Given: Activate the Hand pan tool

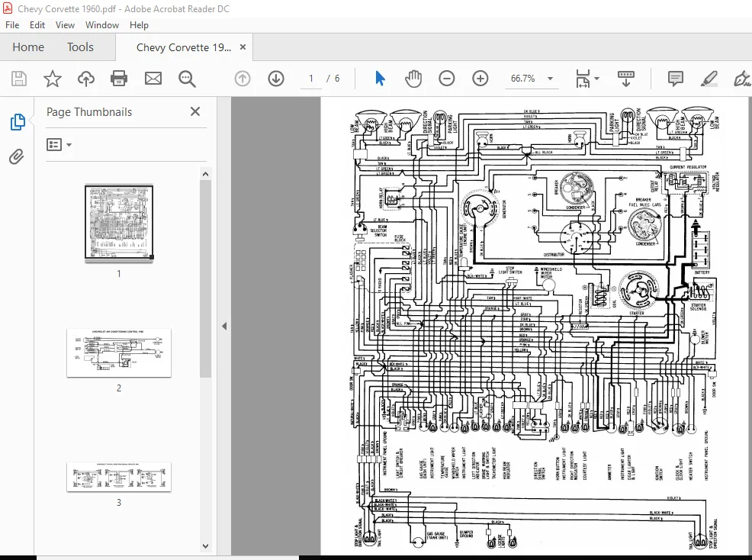Looking at the screenshot, I should pos(413,79).
